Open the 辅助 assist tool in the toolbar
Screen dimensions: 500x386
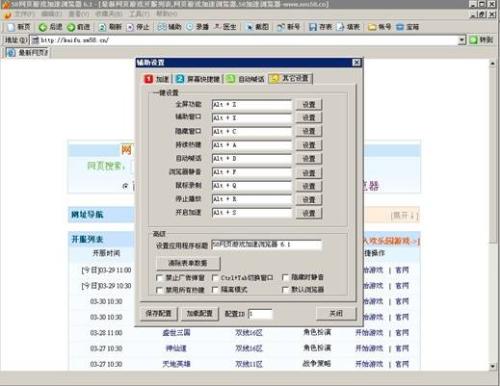coord(169,27)
